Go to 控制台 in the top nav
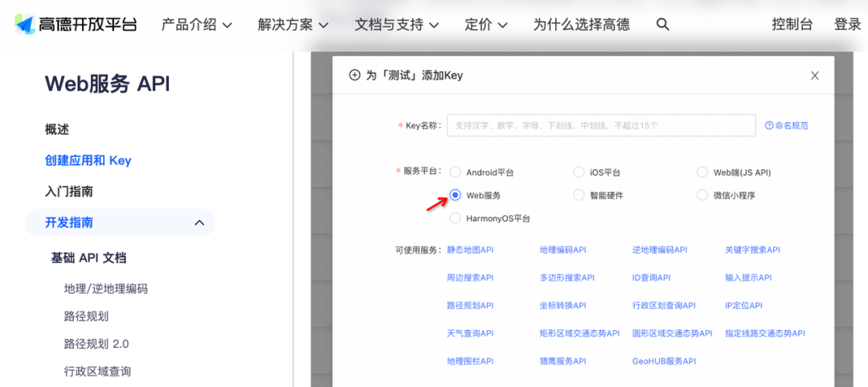The image size is (868, 387). (x=792, y=24)
